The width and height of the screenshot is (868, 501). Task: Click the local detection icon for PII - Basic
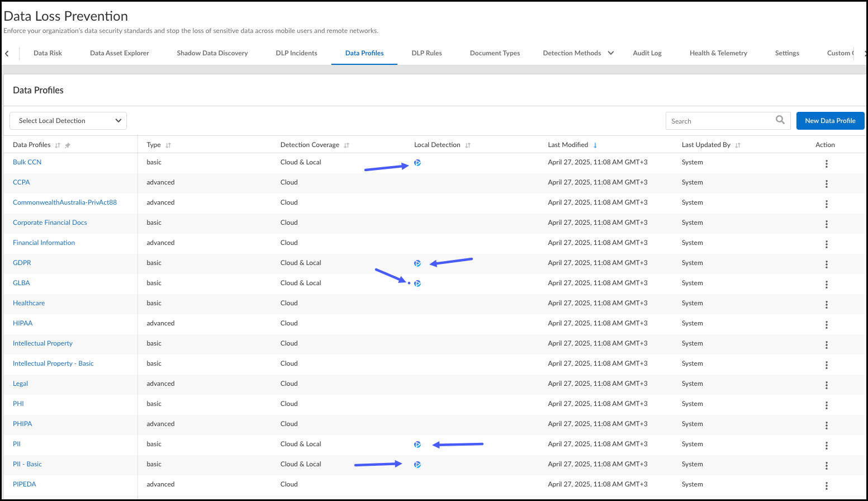418,465
